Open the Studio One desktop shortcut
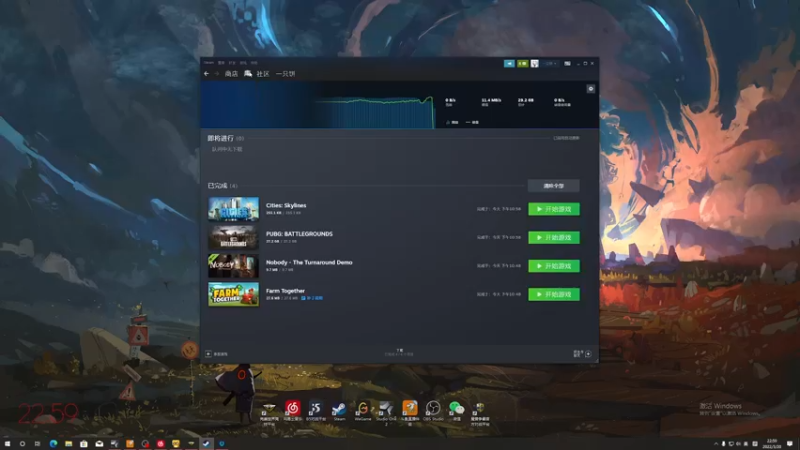 (386, 412)
